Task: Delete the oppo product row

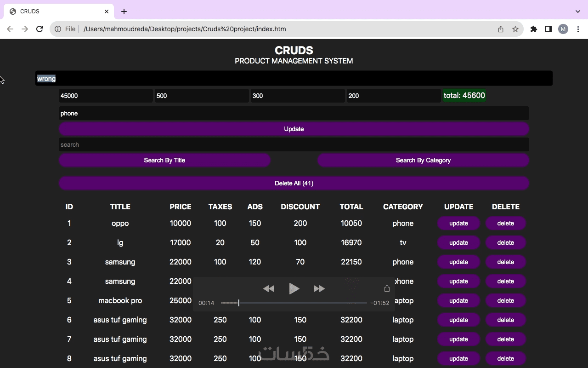Action: tap(505, 223)
